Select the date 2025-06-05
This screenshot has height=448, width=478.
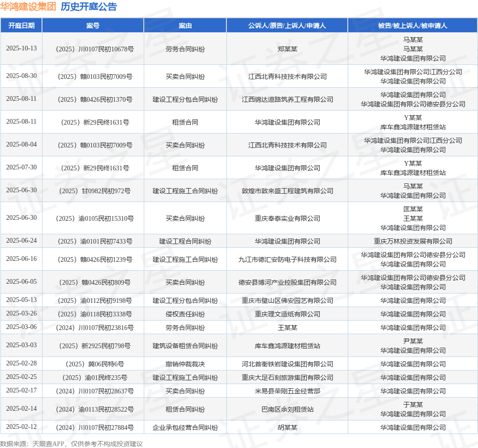21,281
